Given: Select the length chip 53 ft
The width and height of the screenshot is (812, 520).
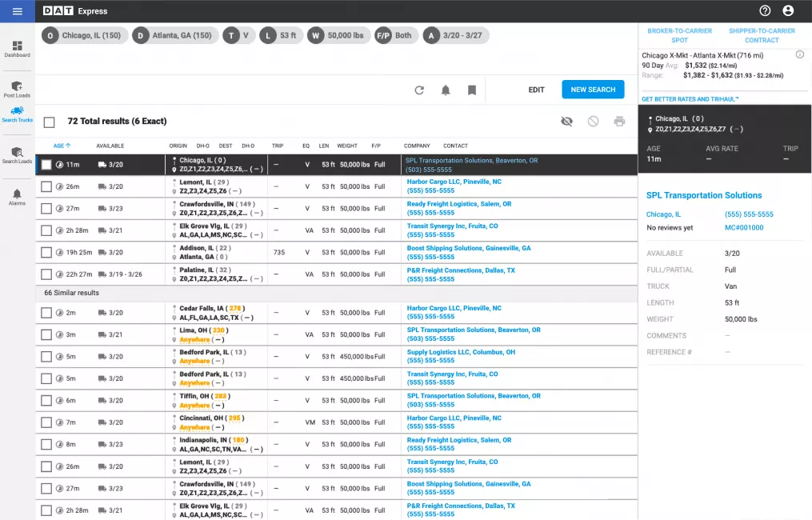Looking at the screenshot, I should coord(281,35).
